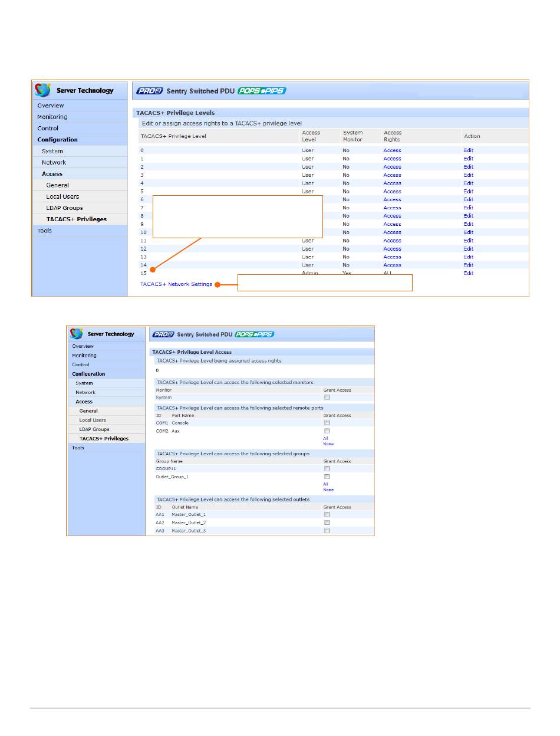Click the POPS PIPS badge in upper banner
Viewport: 560px width, 736px height.
click(261, 91)
